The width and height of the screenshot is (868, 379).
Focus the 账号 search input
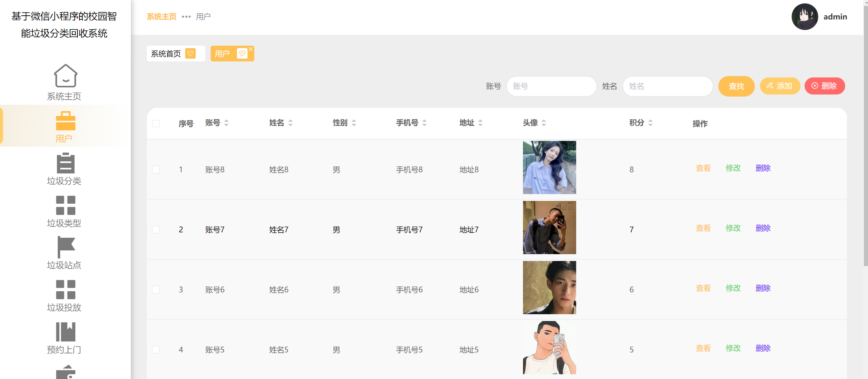point(551,86)
